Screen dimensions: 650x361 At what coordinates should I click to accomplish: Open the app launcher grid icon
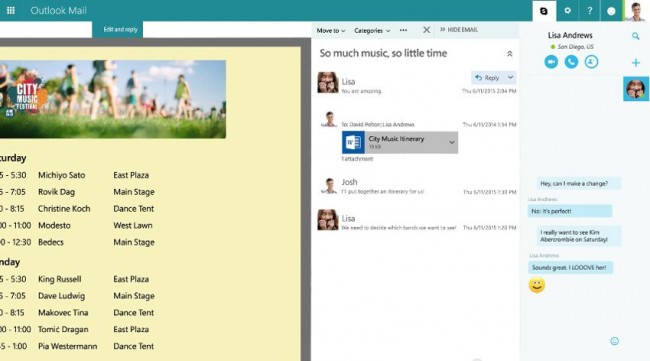(11, 10)
